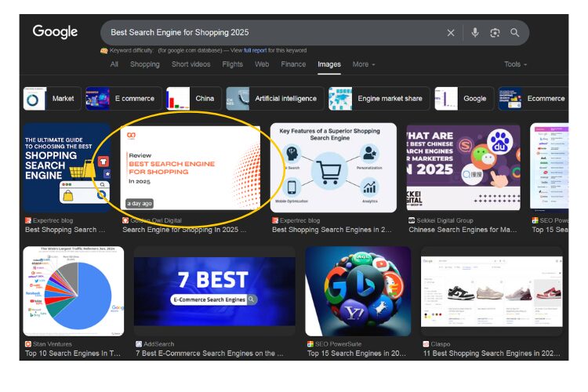Switch to the Web tab

click(262, 64)
